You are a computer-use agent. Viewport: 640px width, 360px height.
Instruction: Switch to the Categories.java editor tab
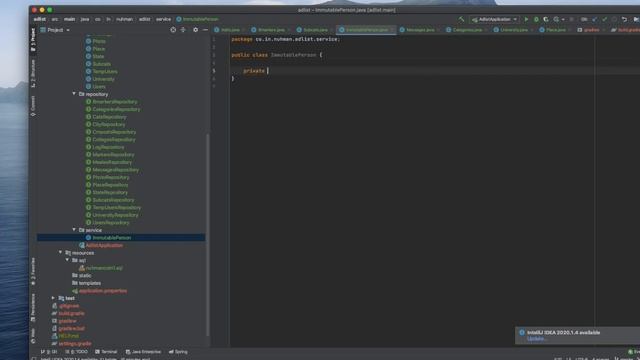(x=467, y=30)
